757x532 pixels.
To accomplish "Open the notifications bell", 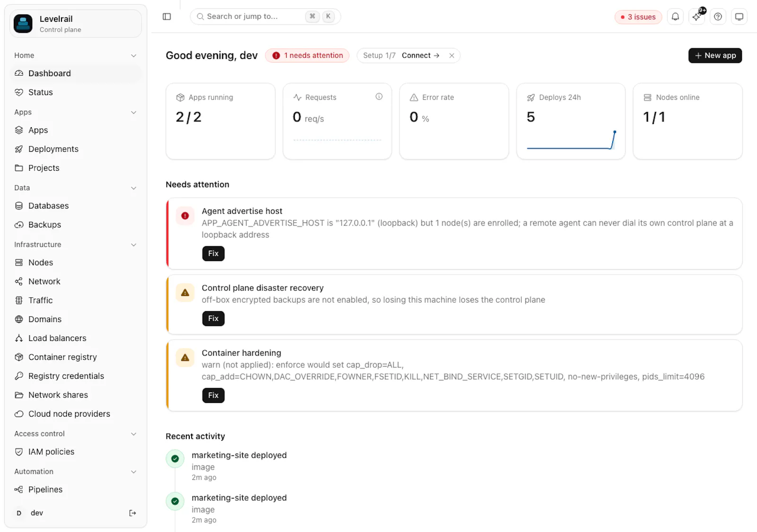I will point(675,17).
